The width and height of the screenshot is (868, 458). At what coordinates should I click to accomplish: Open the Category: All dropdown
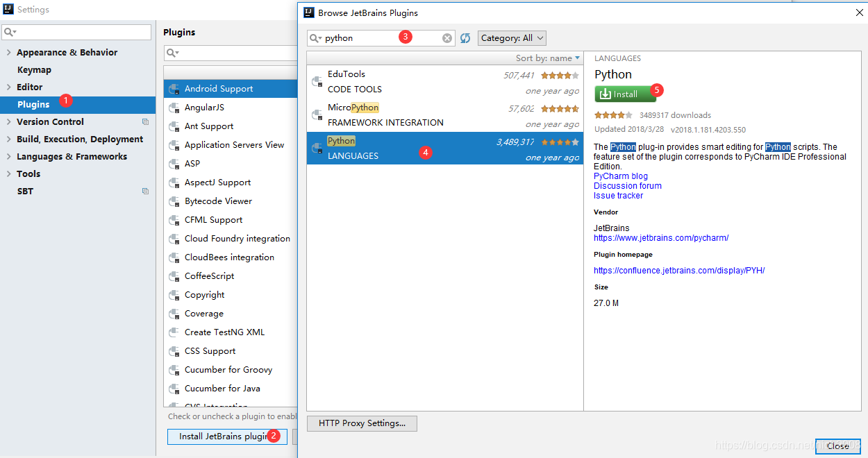[512, 38]
